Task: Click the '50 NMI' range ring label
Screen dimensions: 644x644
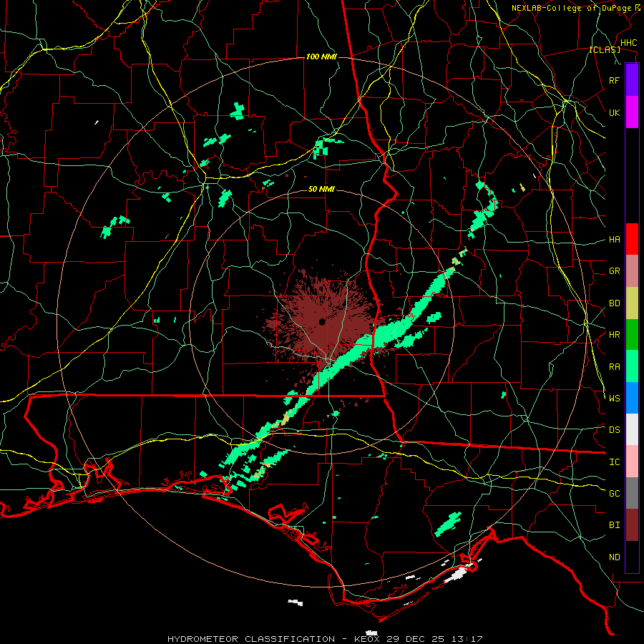Action: [x=321, y=190]
